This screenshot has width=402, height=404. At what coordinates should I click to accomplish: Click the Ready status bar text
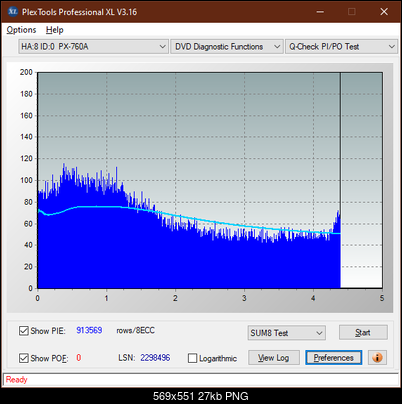[x=16, y=380]
